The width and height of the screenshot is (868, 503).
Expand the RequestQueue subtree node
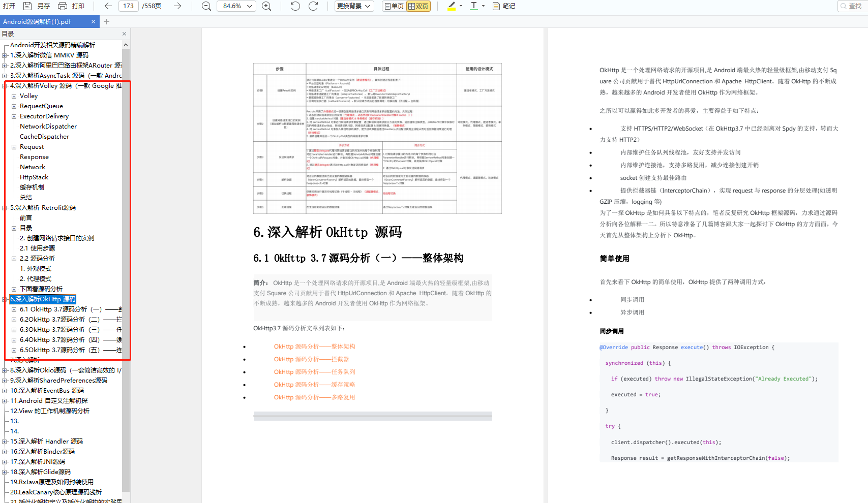(14, 106)
